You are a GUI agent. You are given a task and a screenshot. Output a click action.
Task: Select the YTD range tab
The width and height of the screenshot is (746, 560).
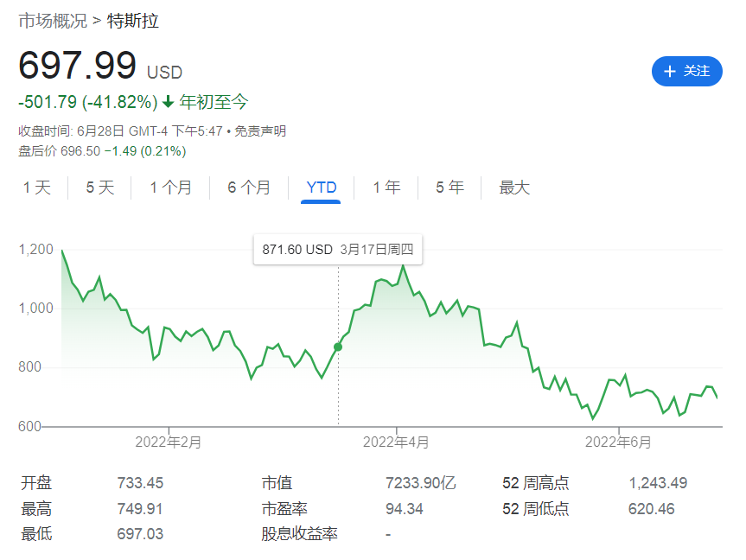click(322, 188)
